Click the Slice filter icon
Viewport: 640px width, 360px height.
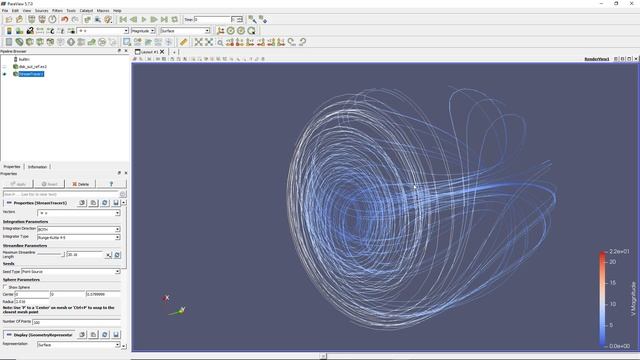tap(40, 42)
